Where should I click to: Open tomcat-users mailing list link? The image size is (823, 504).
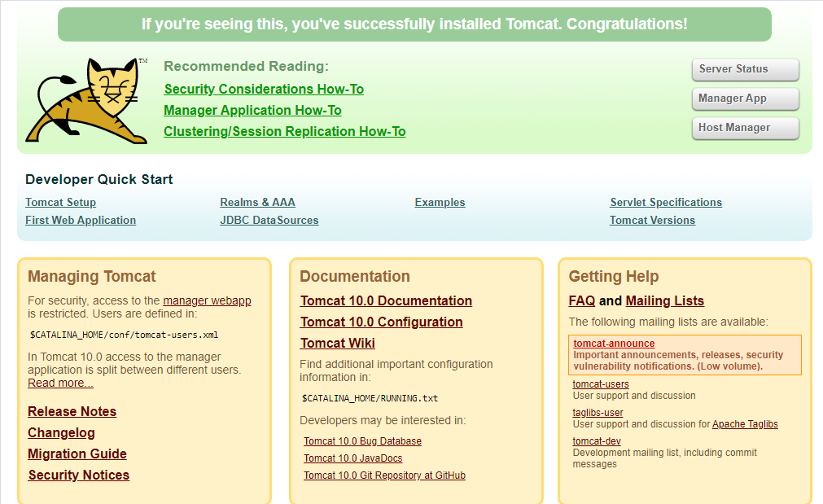601,383
